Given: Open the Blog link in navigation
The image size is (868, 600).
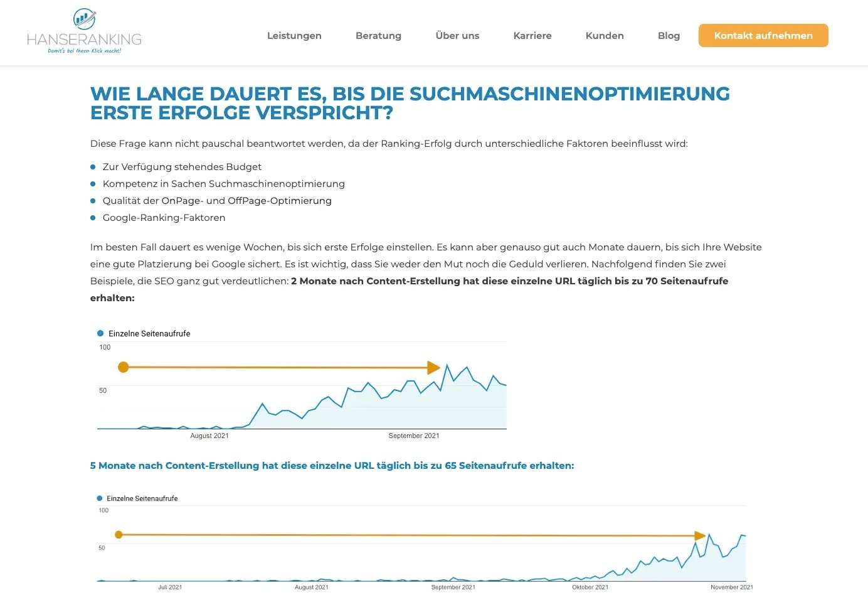Looking at the screenshot, I should 669,36.
